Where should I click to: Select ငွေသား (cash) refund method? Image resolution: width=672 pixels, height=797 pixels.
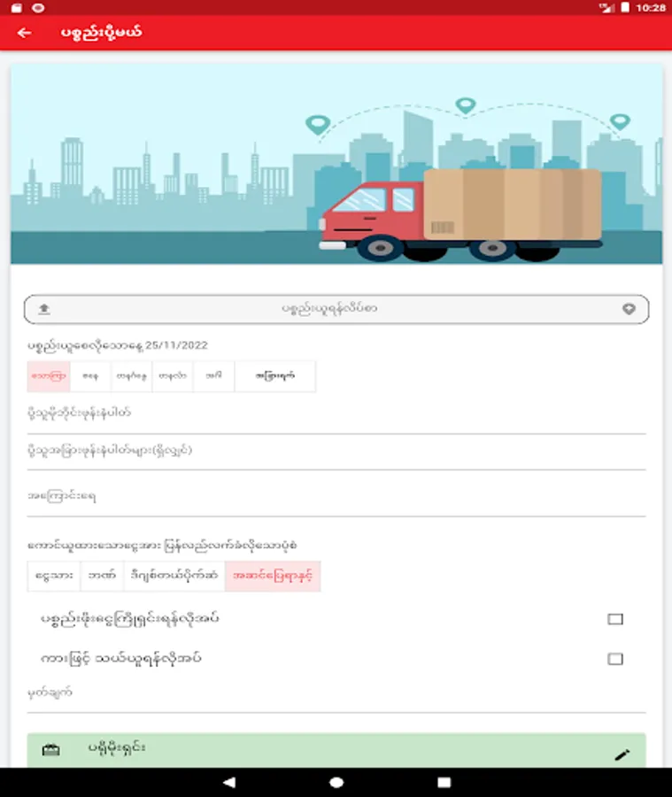[54, 576]
